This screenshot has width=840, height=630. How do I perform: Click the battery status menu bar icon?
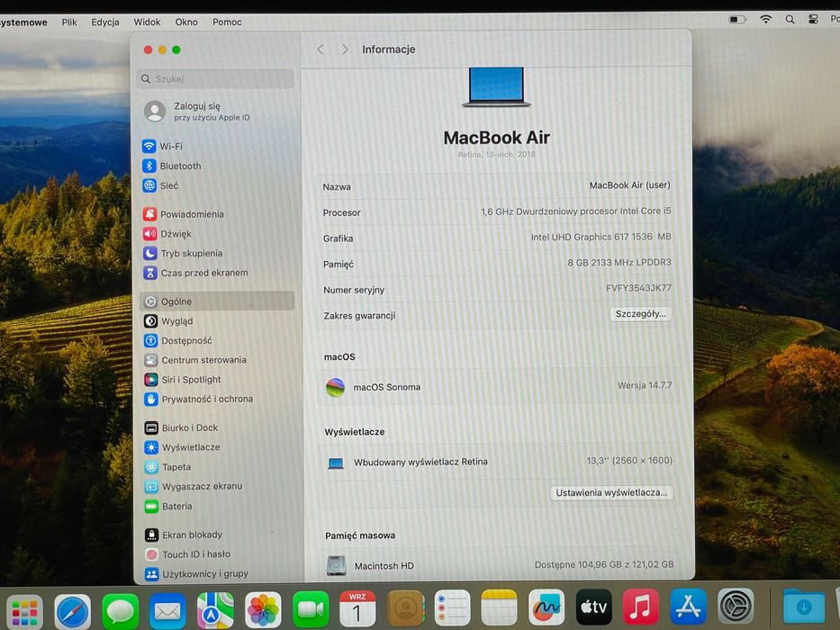[x=737, y=19]
